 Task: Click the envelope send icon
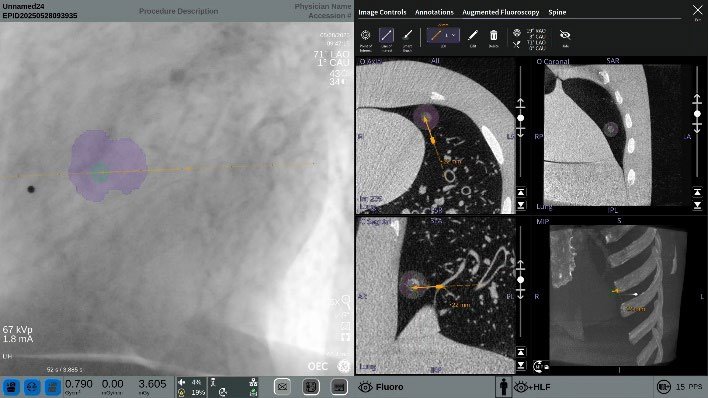(x=283, y=387)
